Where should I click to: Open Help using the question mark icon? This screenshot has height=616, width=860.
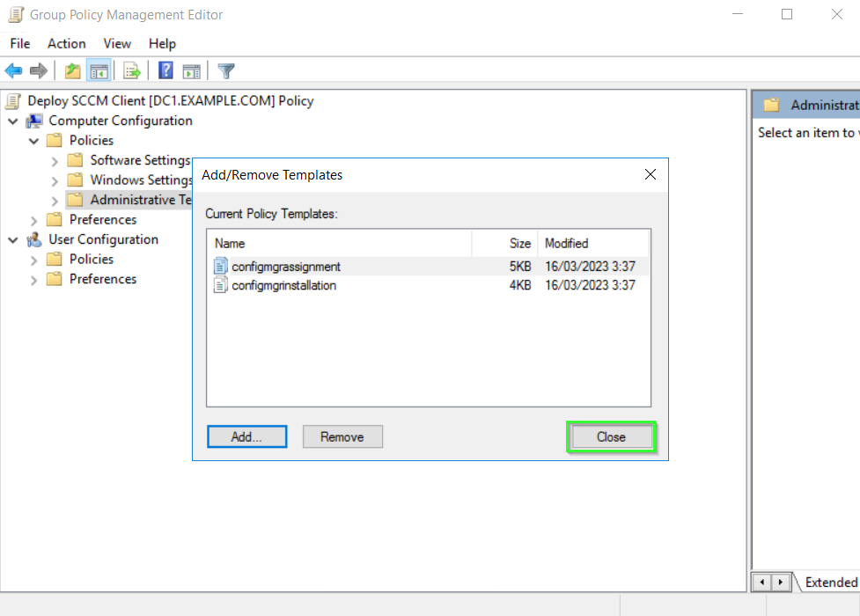tap(165, 71)
